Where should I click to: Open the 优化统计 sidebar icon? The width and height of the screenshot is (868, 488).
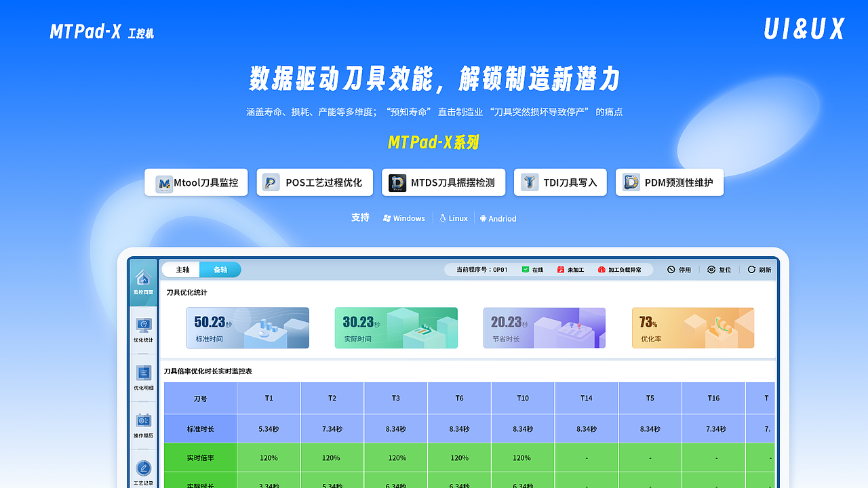(143, 325)
